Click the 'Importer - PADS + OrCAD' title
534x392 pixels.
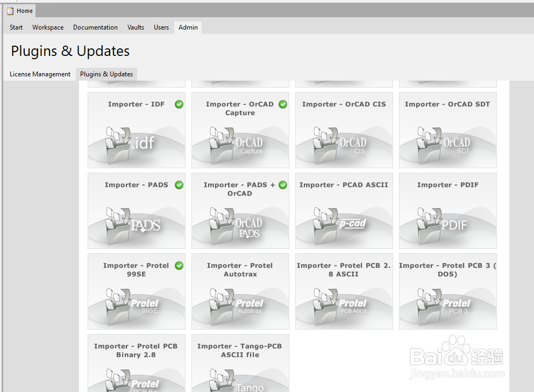click(239, 189)
